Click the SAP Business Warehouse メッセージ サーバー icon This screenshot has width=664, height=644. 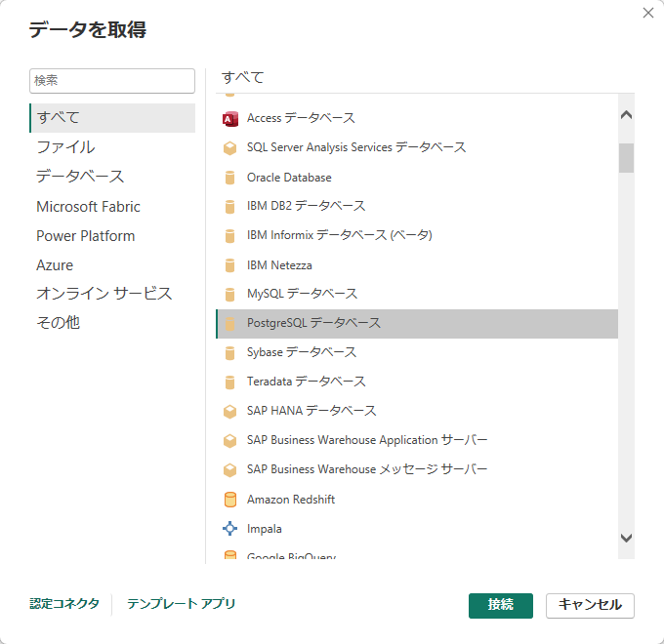coord(229,470)
